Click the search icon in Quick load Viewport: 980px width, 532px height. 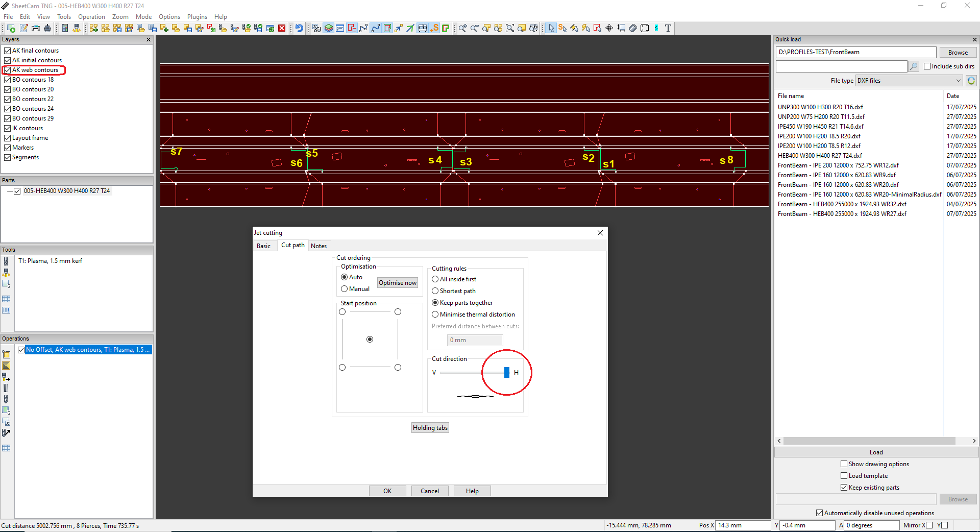(914, 66)
